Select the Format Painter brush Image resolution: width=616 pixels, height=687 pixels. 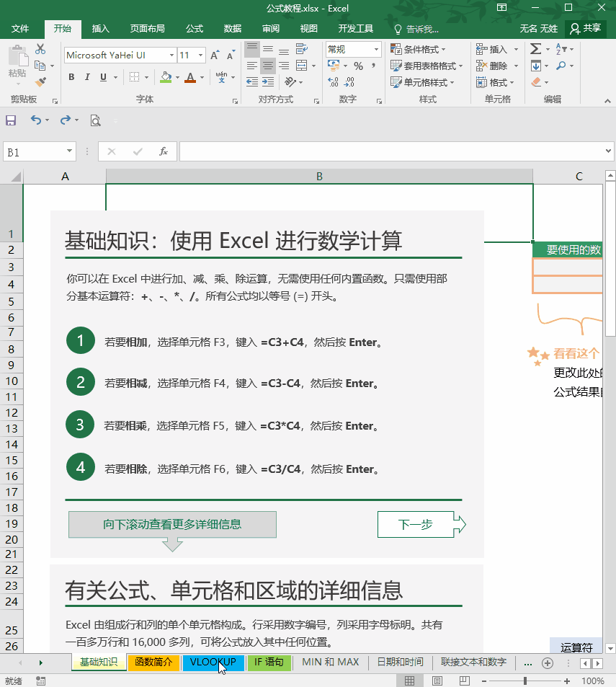(x=40, y=81)
